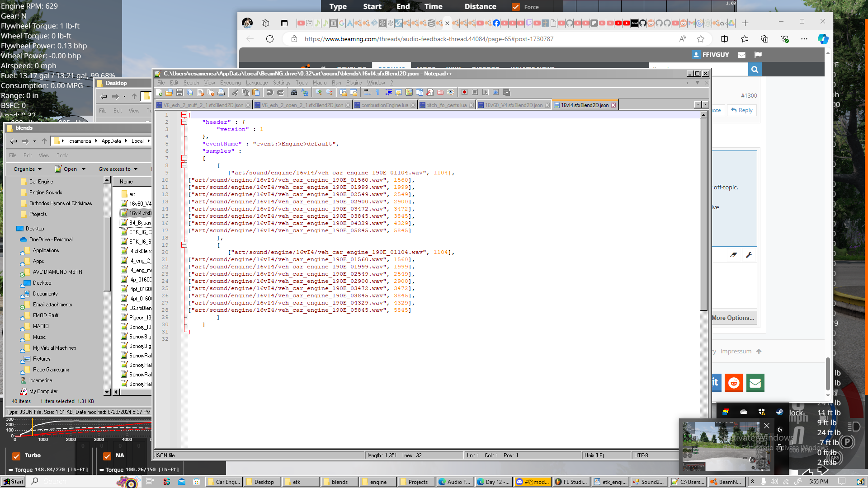Expand the Give access to dropdown

click(118, 169)
